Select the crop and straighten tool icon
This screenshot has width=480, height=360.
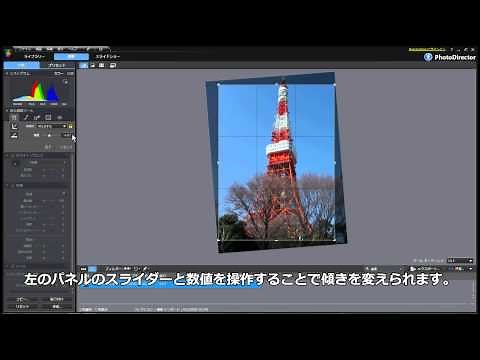pyautogui.click(x=14, y=118)
